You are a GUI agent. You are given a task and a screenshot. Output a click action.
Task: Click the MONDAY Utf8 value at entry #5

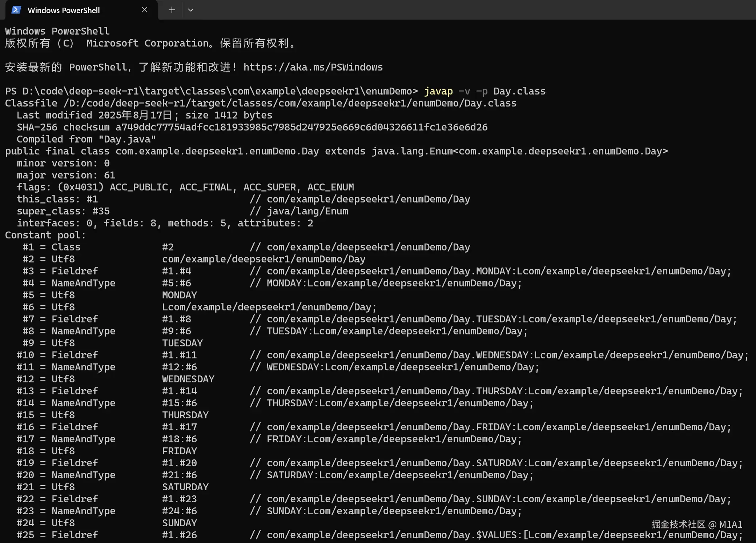[180, 295]
